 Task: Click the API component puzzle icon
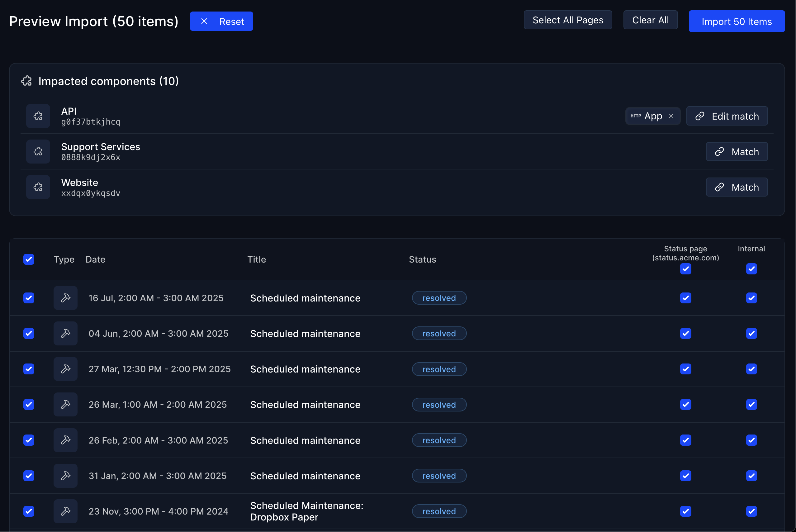click(38, 116)
